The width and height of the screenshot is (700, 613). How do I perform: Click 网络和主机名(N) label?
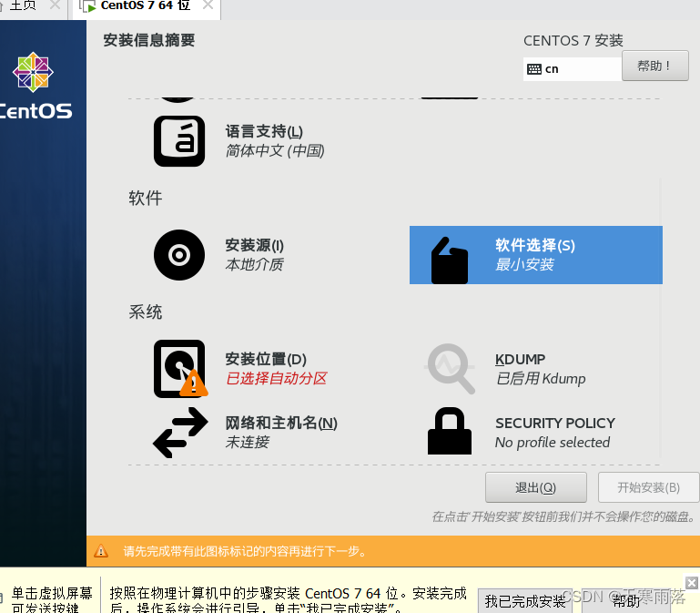click(281, 424)
